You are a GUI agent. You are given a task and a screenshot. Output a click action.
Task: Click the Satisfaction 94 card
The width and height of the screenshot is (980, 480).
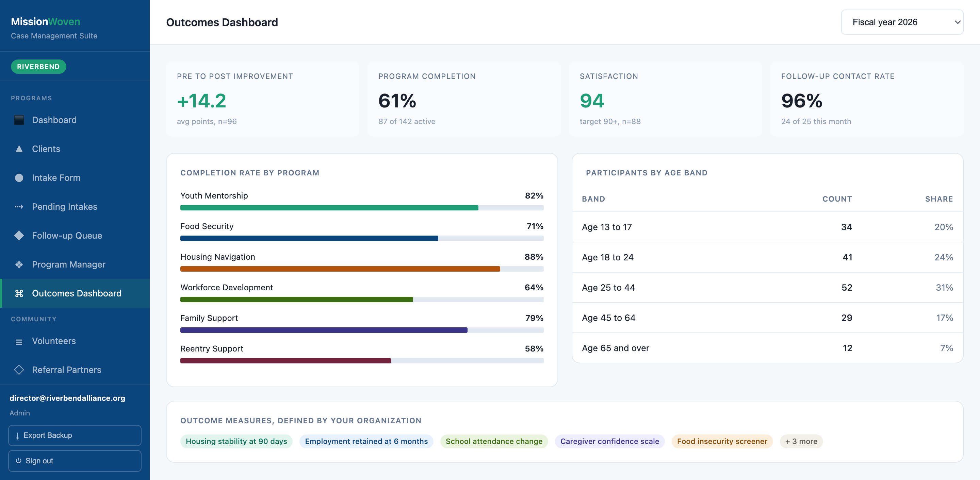pyautogui.click(x=665, y=99)
